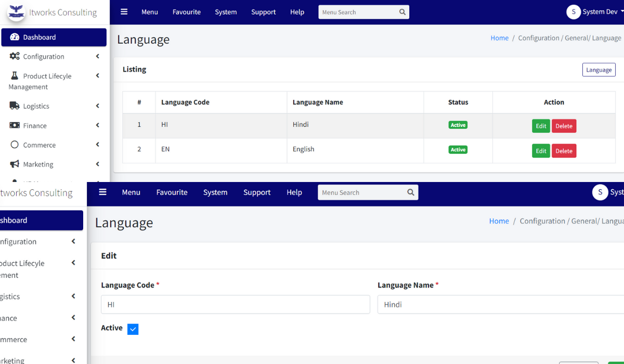Click the hamburger menu icon
Viewport: 624px width, 364px height.
[124, 11]
